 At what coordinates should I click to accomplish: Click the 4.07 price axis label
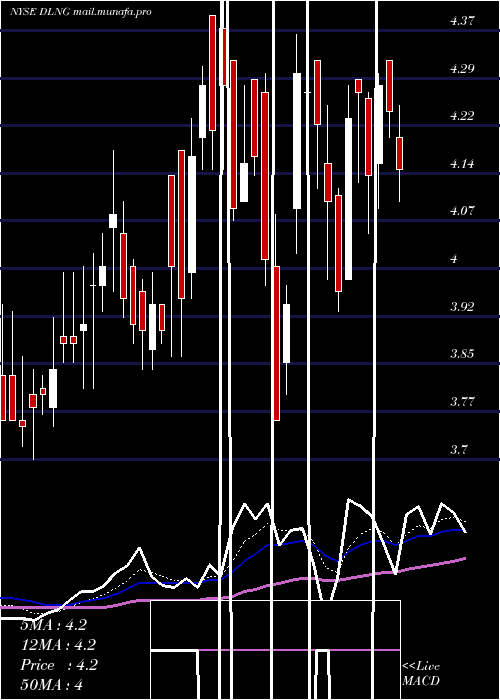click(x=462, y=211)
